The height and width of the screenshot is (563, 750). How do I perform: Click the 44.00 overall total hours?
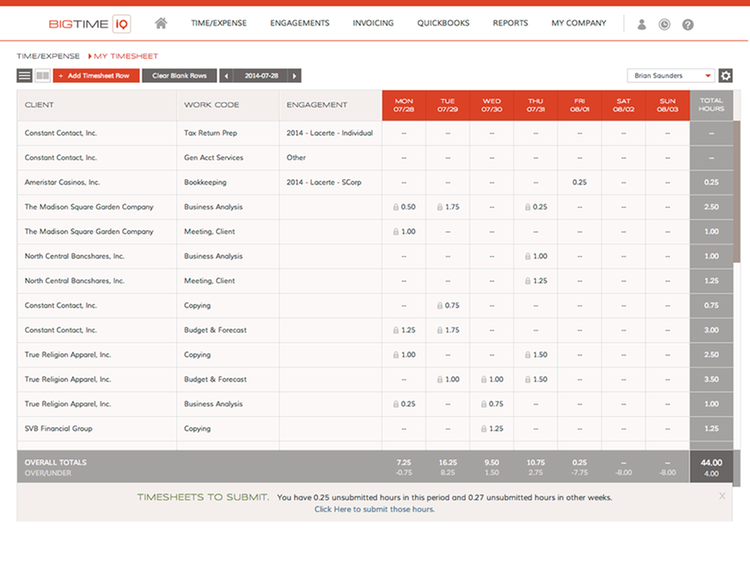pos(711,463)
